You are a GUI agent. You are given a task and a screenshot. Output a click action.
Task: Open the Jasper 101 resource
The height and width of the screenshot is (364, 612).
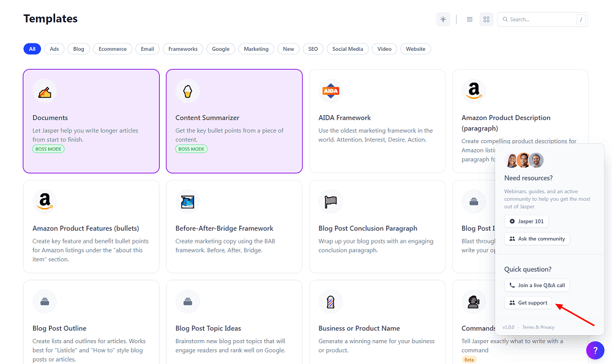coord(526,221)
